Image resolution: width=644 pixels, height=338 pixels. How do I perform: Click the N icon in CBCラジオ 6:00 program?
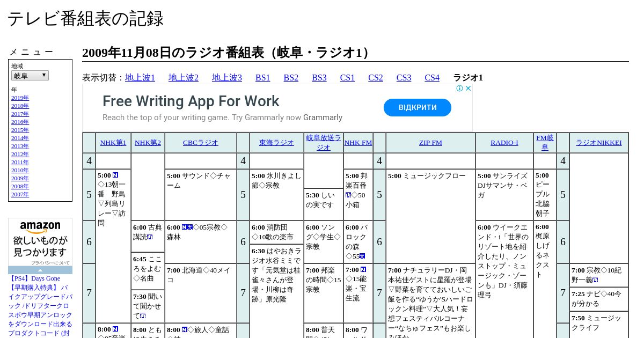tap(184, 227)
